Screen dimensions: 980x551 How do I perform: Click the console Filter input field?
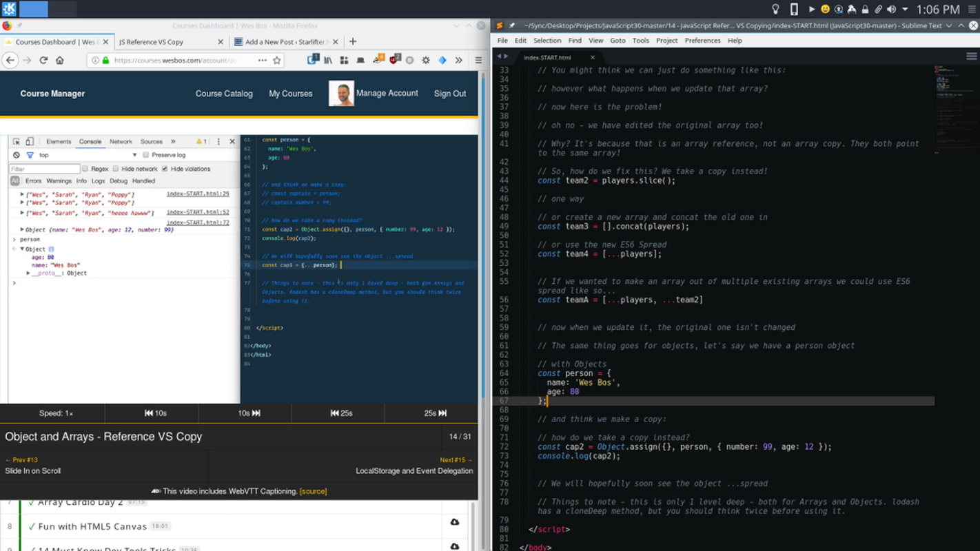coord(45,169)
